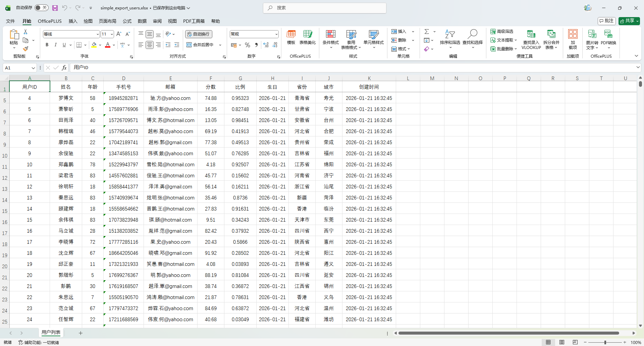
Task: Toggle the AutoSave switch
Action: [x=42, y=8]
